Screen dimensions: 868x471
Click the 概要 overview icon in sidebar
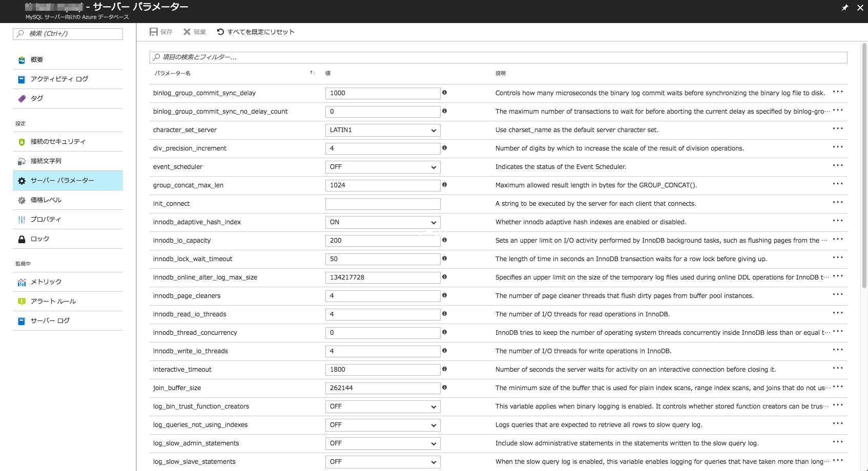pyautogui.click(x=22, y=60)
